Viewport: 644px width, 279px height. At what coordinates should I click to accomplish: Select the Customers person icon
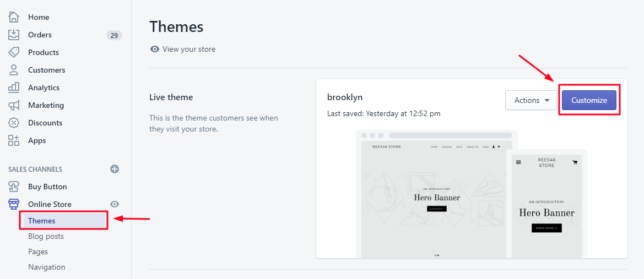click(x=14, y=70)
